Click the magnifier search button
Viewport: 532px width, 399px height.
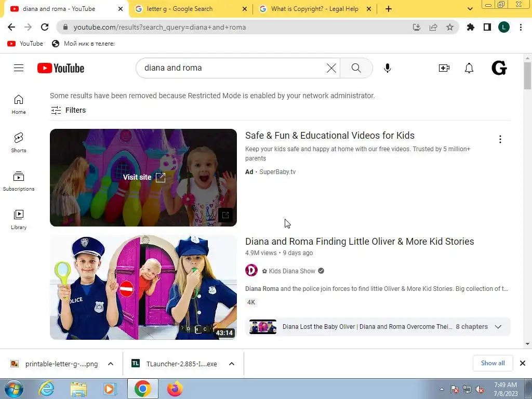click(x=356, y=68)
